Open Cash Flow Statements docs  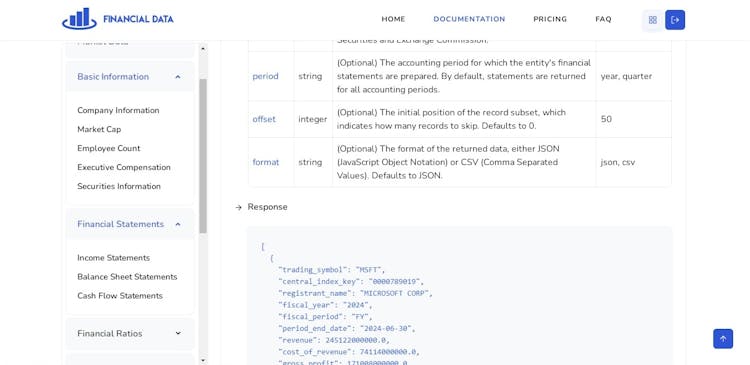[120, 296]
